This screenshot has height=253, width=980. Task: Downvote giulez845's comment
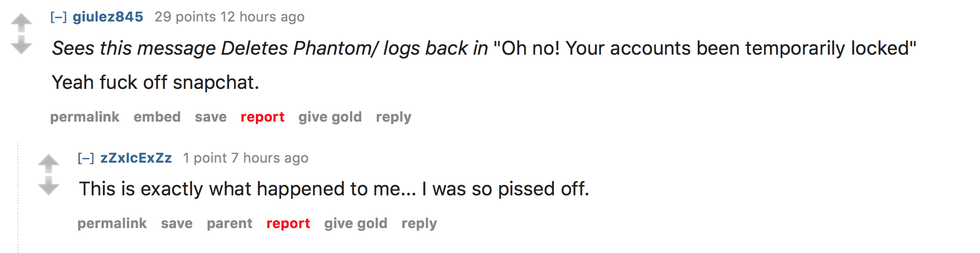tap(21, 45)
